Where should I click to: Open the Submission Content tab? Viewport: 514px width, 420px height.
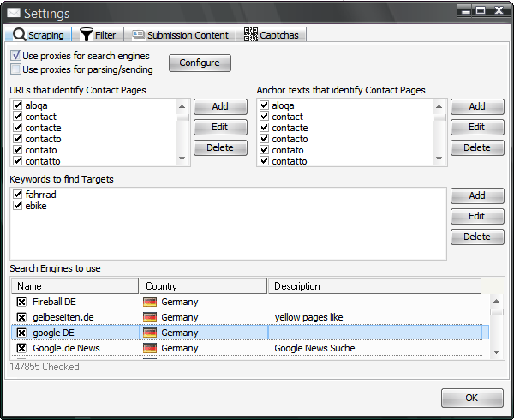(x=181, y=35)
